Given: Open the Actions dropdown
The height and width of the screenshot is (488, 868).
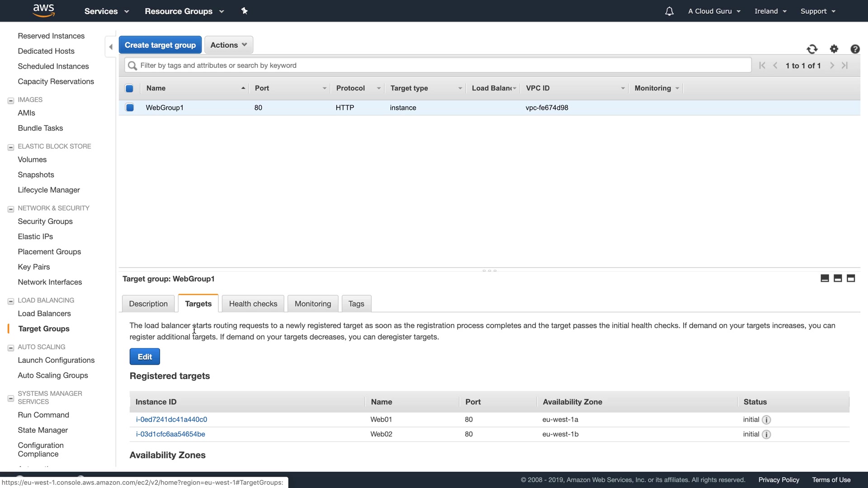Looking at the screenshot, I should (x=228, y=45).
